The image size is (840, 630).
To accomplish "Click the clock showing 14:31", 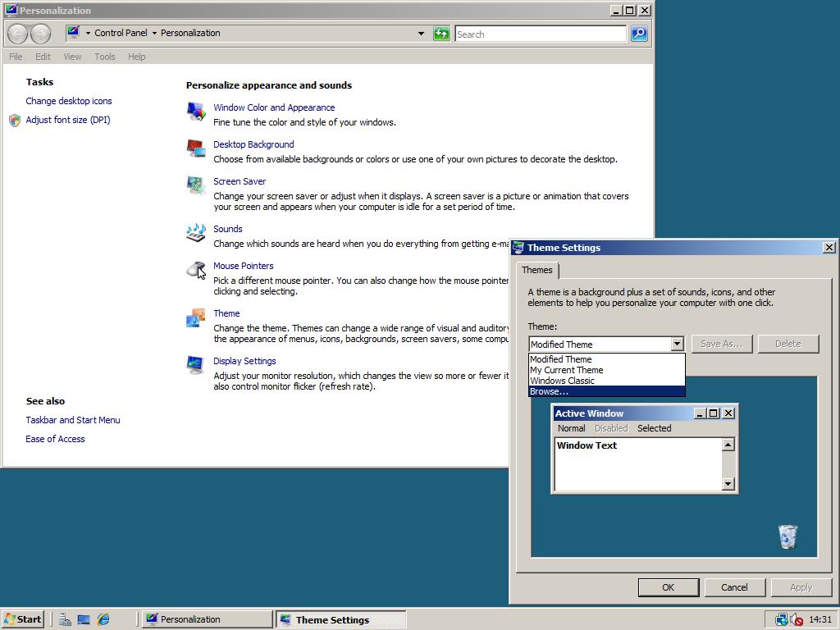I will pyautogui.click(x=819, y=619).
